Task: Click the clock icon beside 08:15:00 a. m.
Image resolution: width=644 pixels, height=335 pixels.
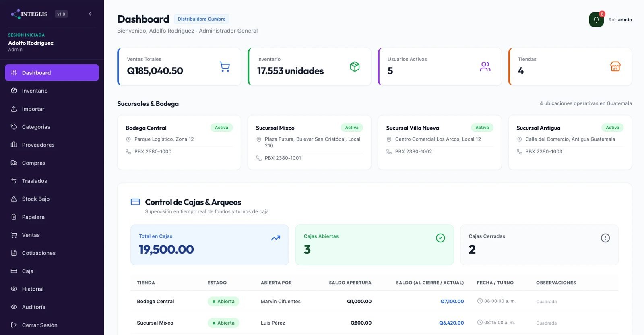Action: 480,322
